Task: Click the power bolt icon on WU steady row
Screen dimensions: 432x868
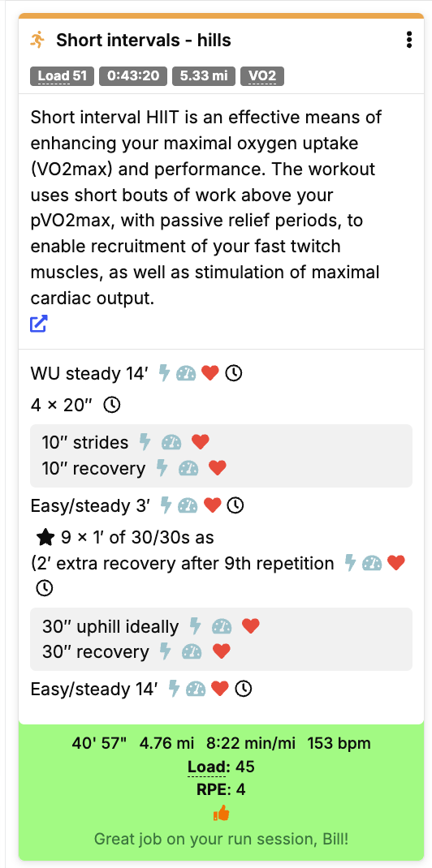Action: pyautogui.click(x=164, y=374)
